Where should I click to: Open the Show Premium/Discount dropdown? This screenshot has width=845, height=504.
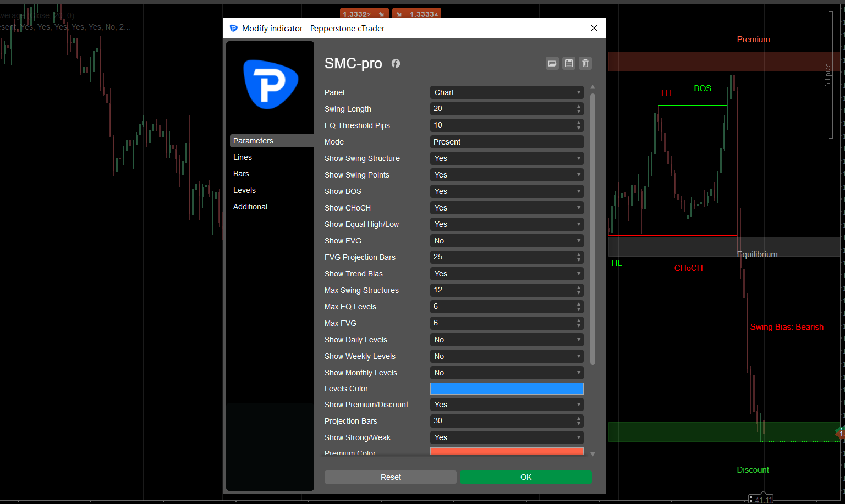coord(507,405)
